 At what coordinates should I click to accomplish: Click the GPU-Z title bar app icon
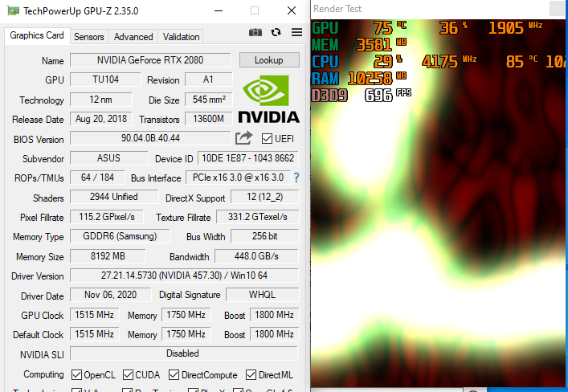click(x=13, y=11)
